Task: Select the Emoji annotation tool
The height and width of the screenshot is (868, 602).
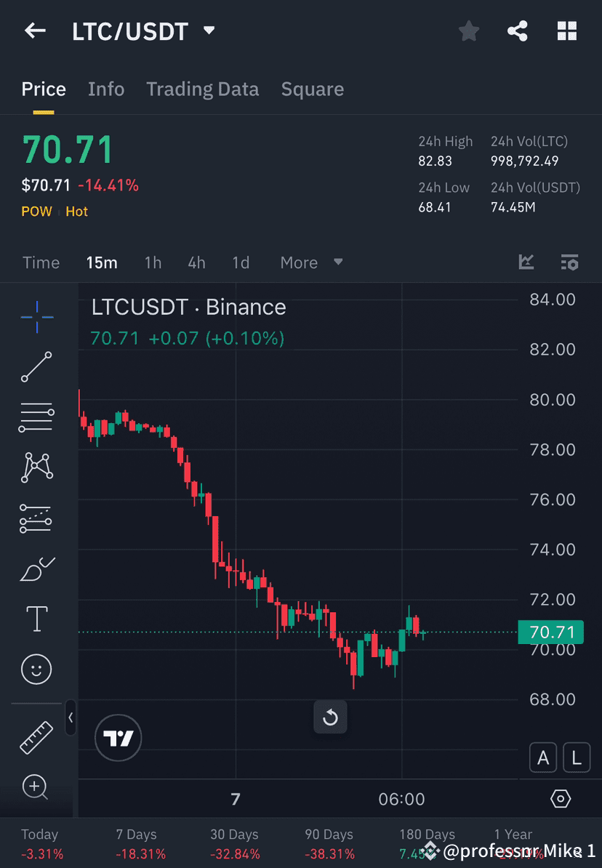Action: pyautogui.click(x=36, y=669)
